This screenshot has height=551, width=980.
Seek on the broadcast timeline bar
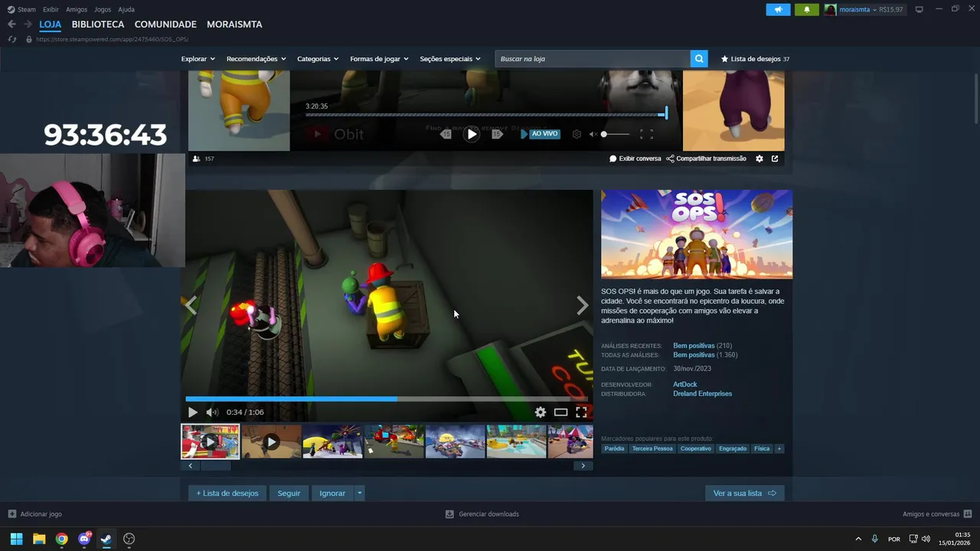click(485, 115)
